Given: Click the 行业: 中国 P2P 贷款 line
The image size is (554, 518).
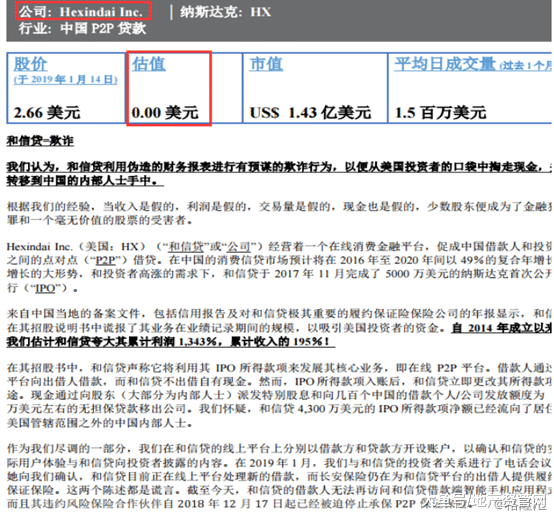Looking at the screenshot, I should coord(82,28).
